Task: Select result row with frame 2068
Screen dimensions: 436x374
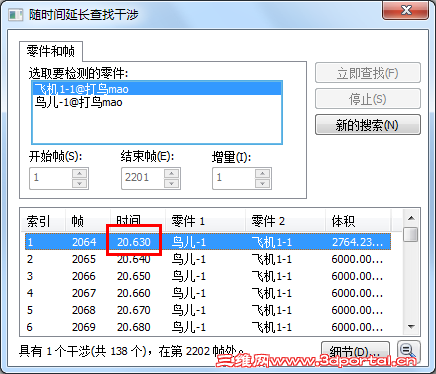Action: [208, 310]
